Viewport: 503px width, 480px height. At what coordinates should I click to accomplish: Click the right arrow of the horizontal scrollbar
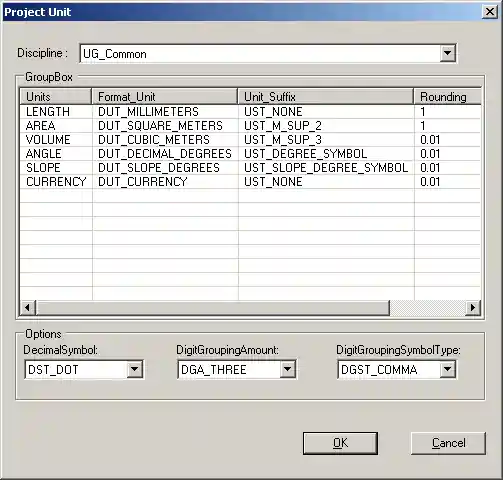tap(473, 307)
